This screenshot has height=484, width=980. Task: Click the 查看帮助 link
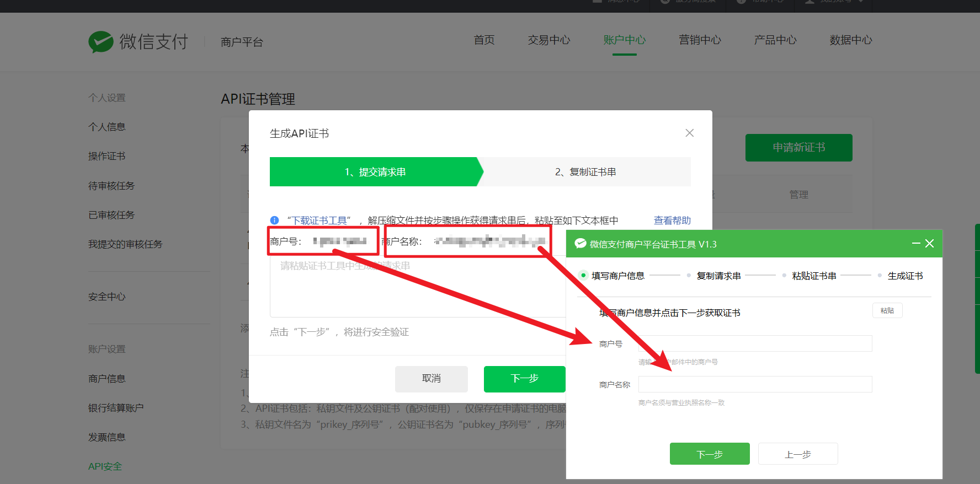[x=672, y=221]
